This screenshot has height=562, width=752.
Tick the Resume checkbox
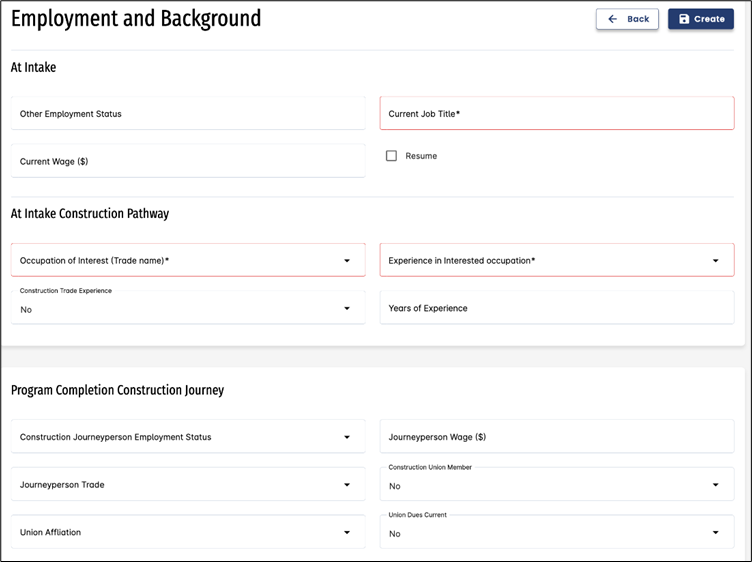click(x=391, y=156)
